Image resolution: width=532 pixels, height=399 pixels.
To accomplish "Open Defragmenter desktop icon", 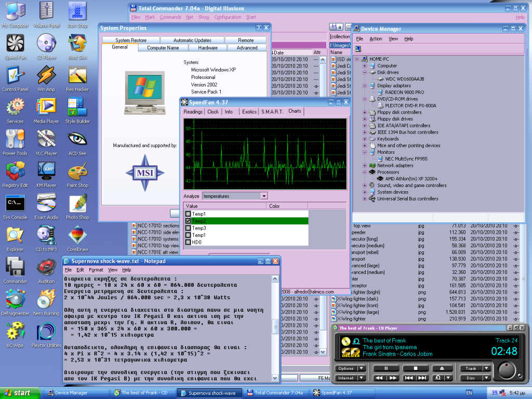I will (15, 303).
